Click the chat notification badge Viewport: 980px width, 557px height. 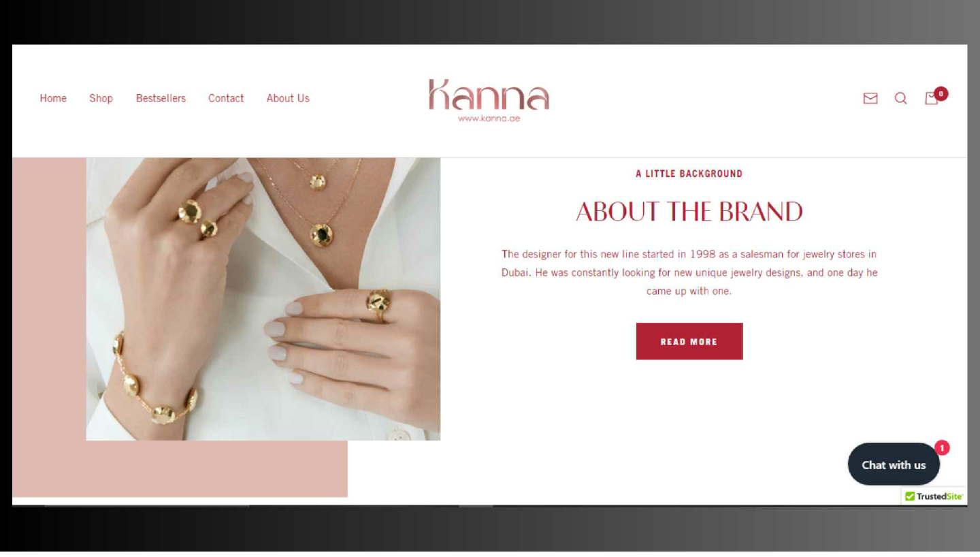(x=942, y=447)
